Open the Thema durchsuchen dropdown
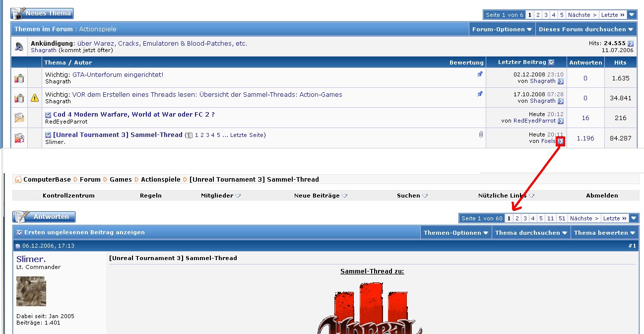 point(531,233)
